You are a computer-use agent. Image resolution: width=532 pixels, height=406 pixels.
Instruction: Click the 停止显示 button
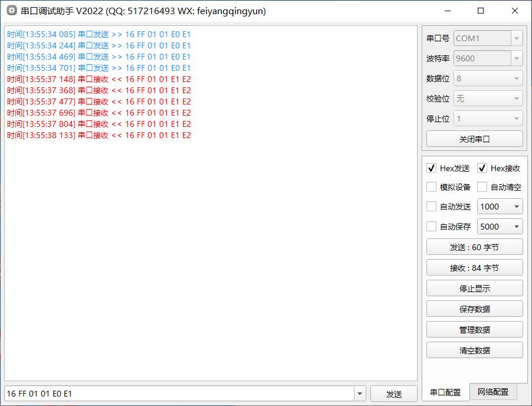click(474, 289)
